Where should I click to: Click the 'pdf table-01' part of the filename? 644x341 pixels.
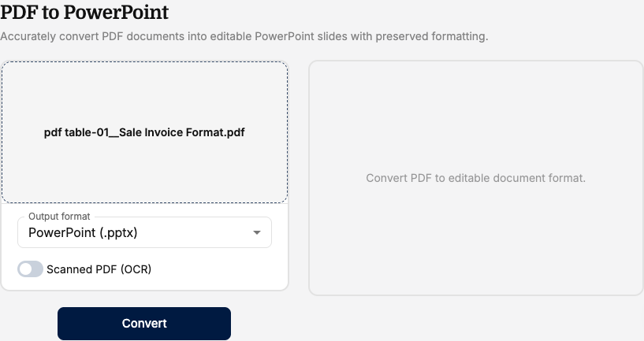[76, 132]
